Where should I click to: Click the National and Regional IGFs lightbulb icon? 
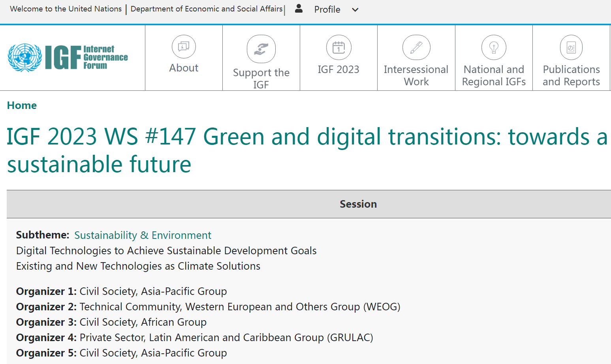coord(494,47)
